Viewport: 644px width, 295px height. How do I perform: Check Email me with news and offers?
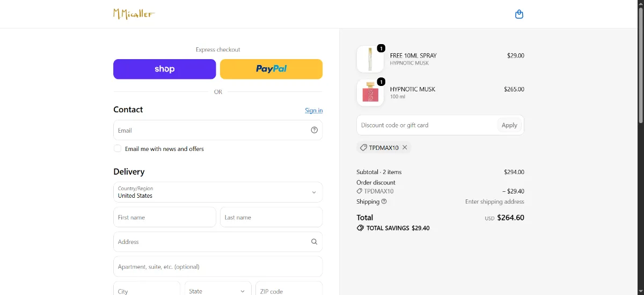click(x=118, y=148)
